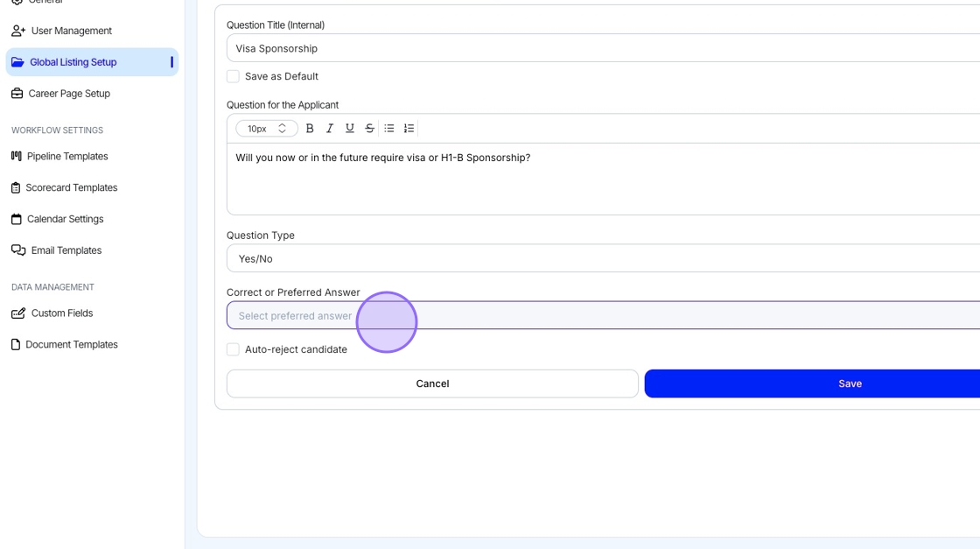The image size is (980, 549).
Task: Click the Email Templates chat icon
Action: [18, 250]
